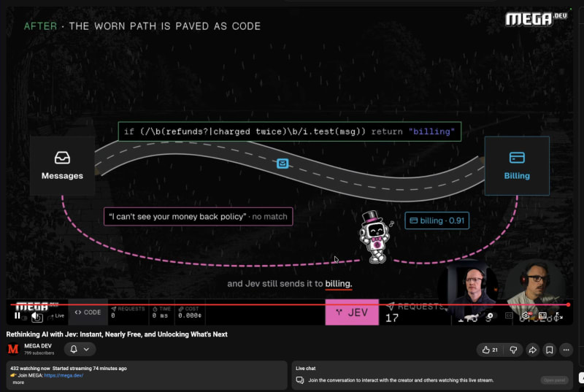The width and height of the screenshot is (584, 392).
Task: Click the notification bell icon
Action: point(74,349)
